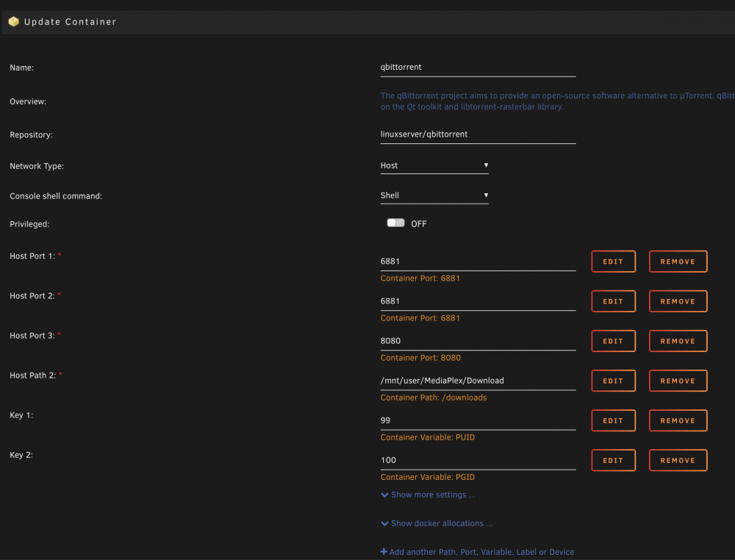Focus the Repository field linuxserver/qbittorrent
The height and width of the screenshot is (560, 735).
click(478, 134)
